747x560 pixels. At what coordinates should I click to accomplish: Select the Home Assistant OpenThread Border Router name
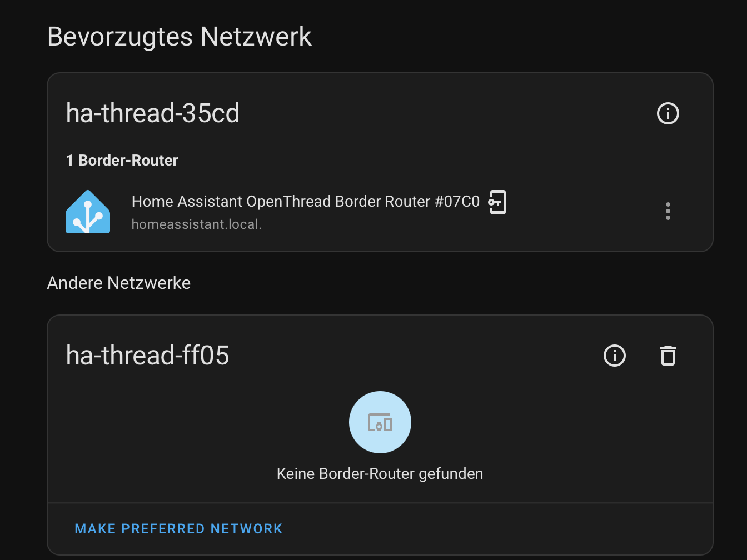(306, 201)
